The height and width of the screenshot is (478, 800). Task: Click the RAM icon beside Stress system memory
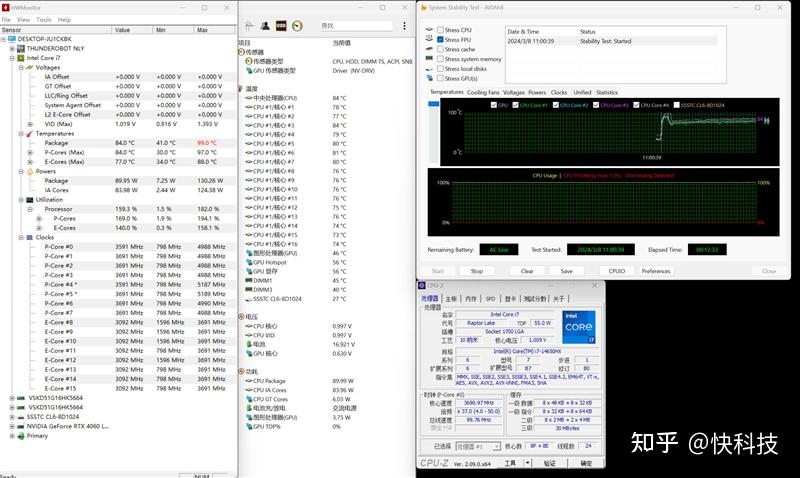(429, 59)
